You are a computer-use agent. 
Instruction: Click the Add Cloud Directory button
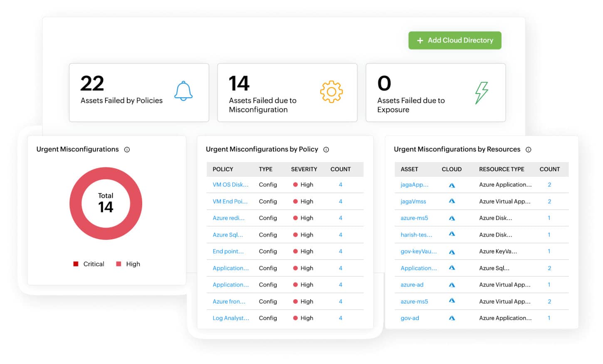tap(455, 40)
